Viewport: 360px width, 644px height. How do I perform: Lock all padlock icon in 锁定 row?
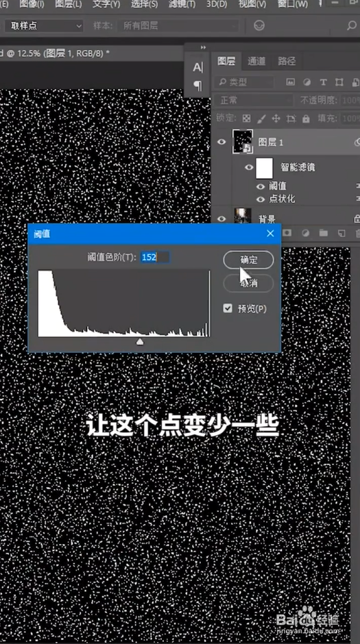point(306,119)
